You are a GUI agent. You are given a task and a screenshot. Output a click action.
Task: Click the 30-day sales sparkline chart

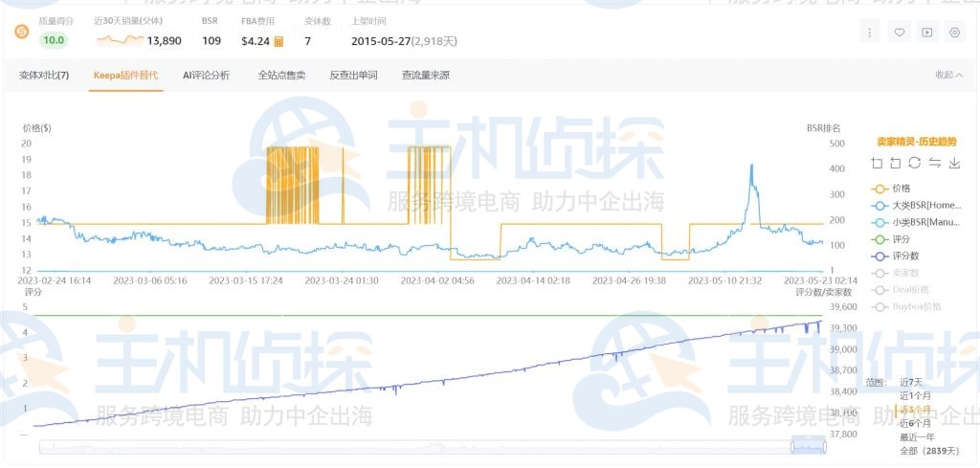tap(120, 40)
